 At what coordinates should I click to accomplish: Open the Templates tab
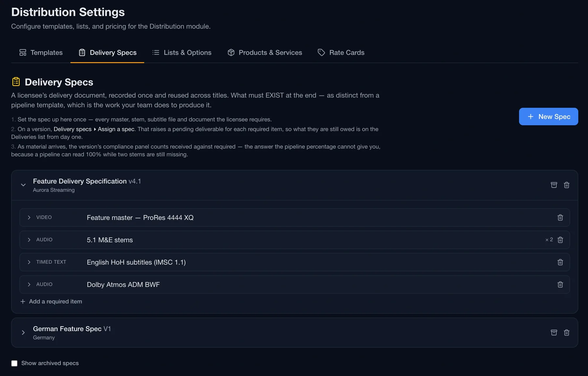coord(41,53)
